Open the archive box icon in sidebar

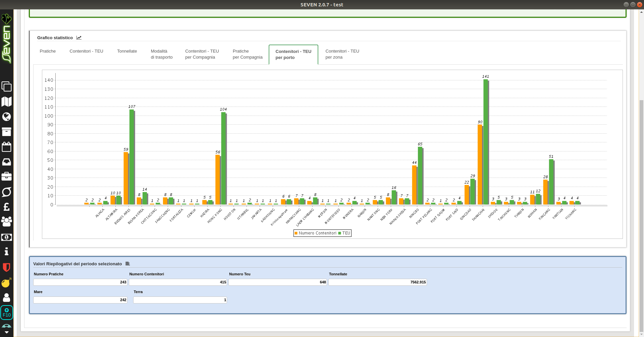(6, 132)
